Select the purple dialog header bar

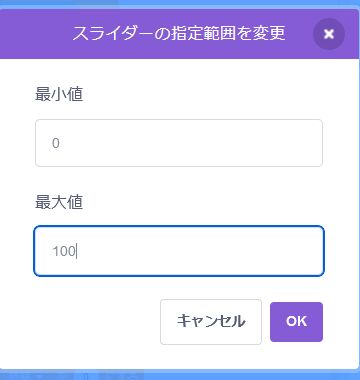[x=179, y=34]
